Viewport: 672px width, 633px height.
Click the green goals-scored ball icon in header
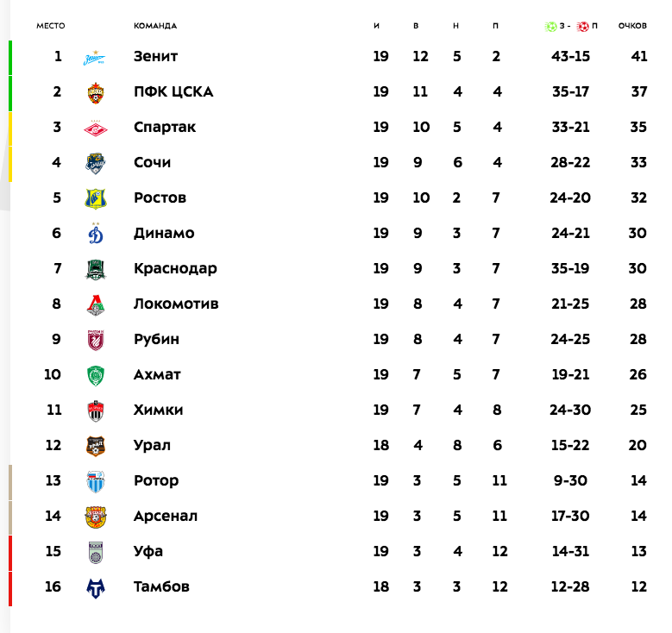550,26
